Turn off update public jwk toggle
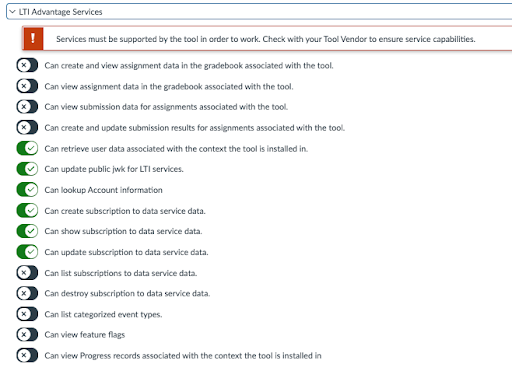Screen dimensions: 512x378 tap(27, 169)
